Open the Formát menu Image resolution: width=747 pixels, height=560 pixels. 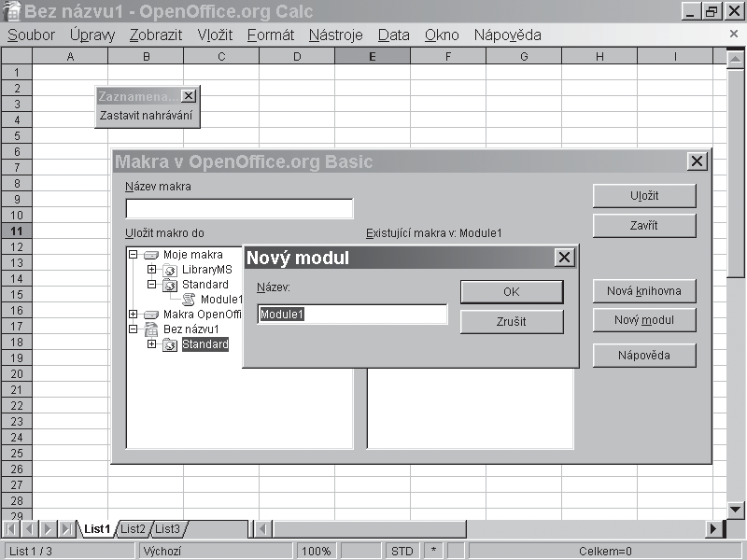point(271,35)
